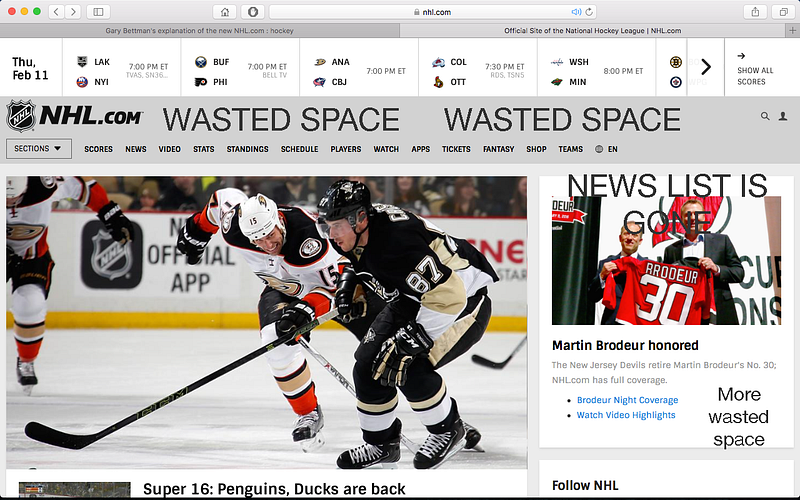Go forward with Safari forward arrow
This screenshot has width=800, height=500.
point(73,11)
